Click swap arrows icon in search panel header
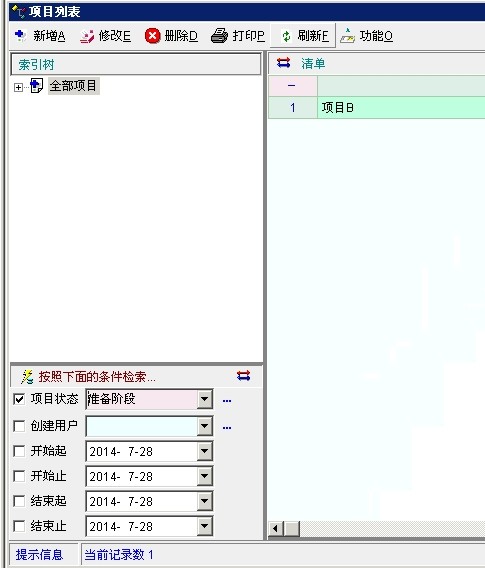This screenshot has height=568, width=485. 243,376
